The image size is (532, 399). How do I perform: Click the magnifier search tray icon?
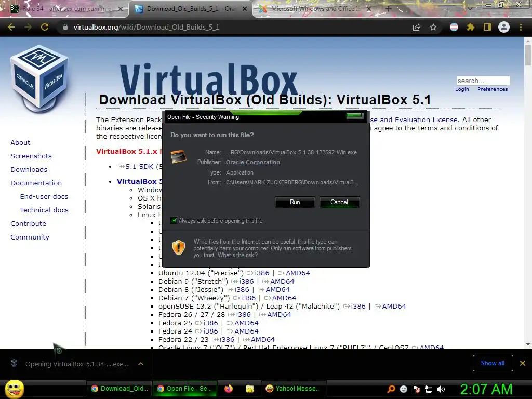[391, 389]
